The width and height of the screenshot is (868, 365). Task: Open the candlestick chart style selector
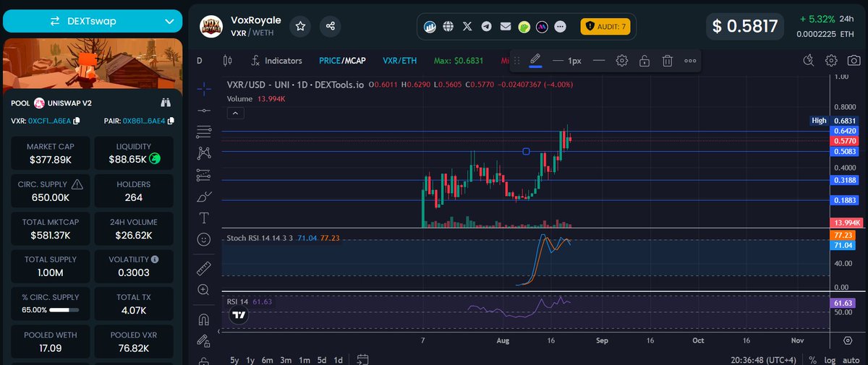(x=227, y=61)
